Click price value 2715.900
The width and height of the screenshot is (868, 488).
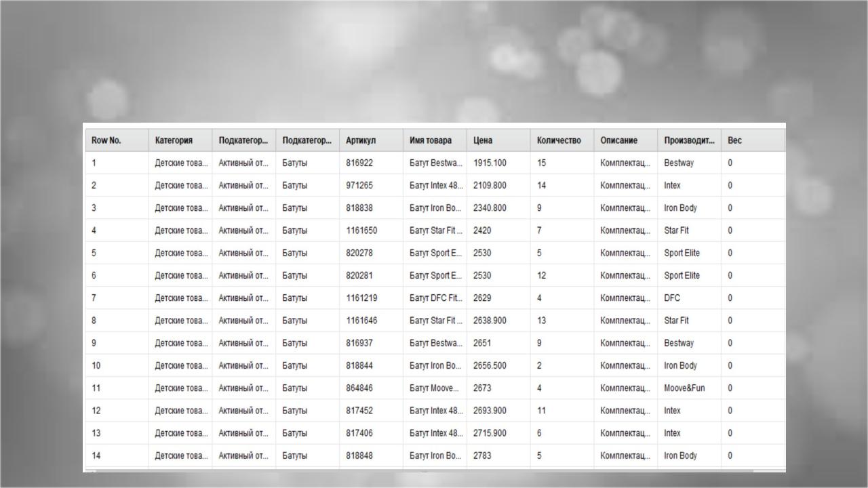[490, 433]
